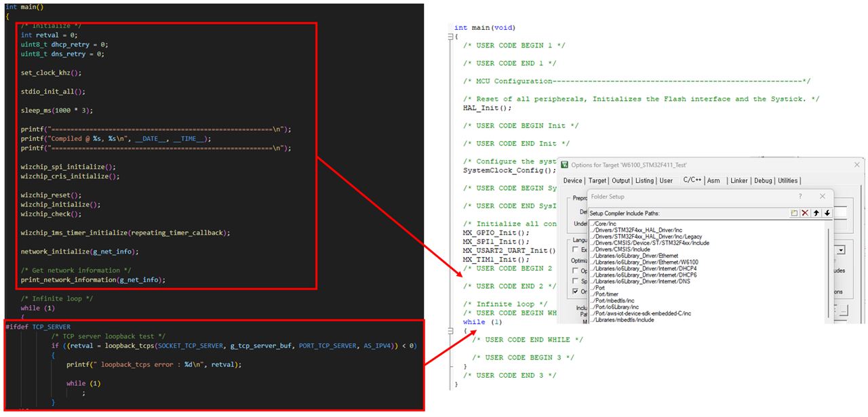Click the set_clock_khz(); line in left code
Viewport: 868px width, 417px height.
(51, 73)
